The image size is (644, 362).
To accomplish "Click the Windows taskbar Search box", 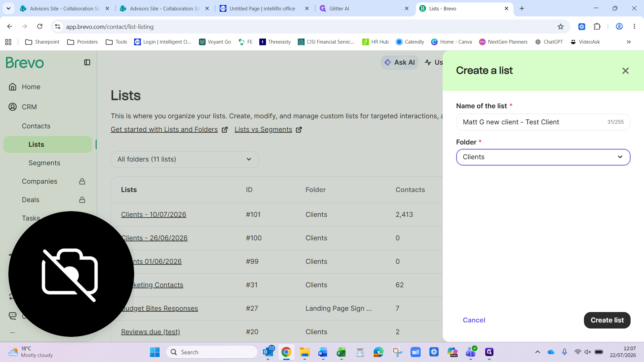I will 212,352.
